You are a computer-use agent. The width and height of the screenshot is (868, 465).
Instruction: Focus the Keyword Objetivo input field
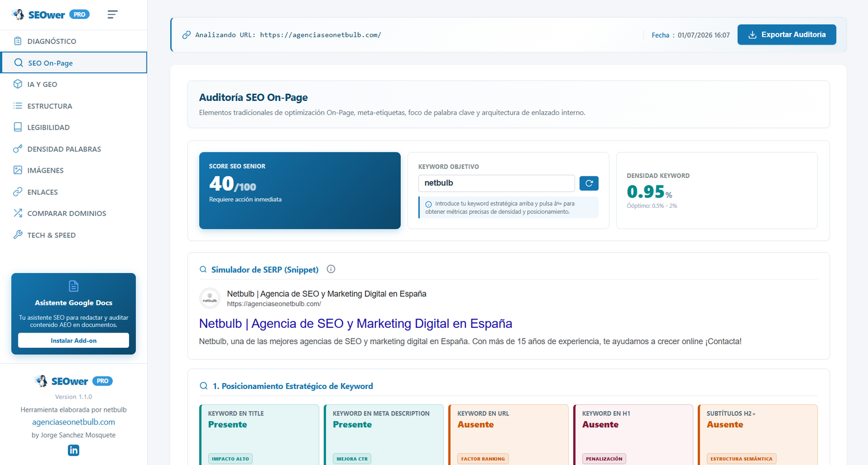pos(496,183)
